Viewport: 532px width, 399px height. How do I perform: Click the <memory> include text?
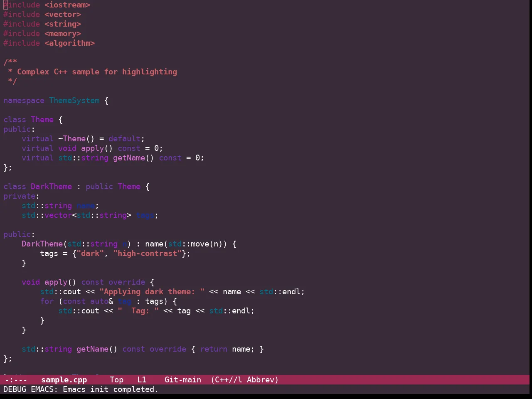click(x=63, y=34)
